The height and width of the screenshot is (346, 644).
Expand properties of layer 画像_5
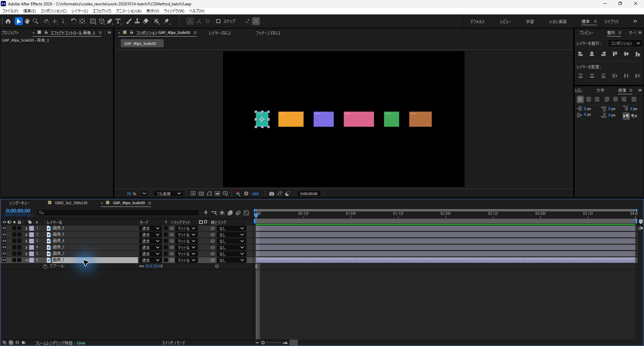[26, 235]
